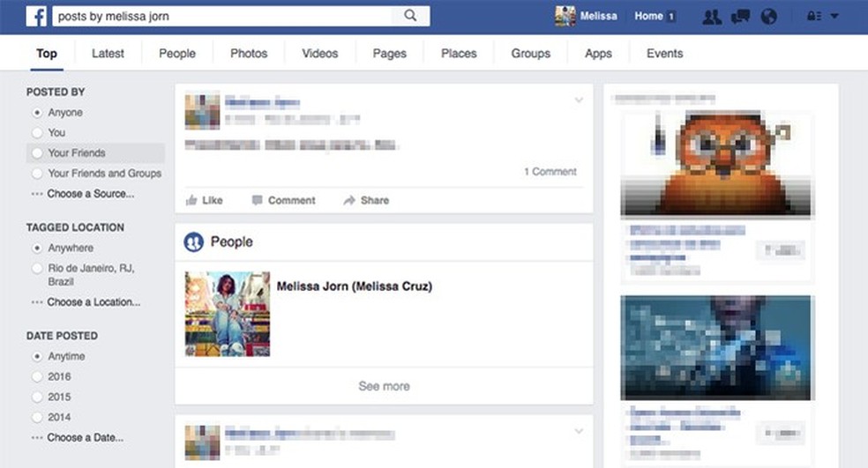Viewport: 868px width, 468px height.
Task: Switch to the Top tab
Action: point(47,54)
